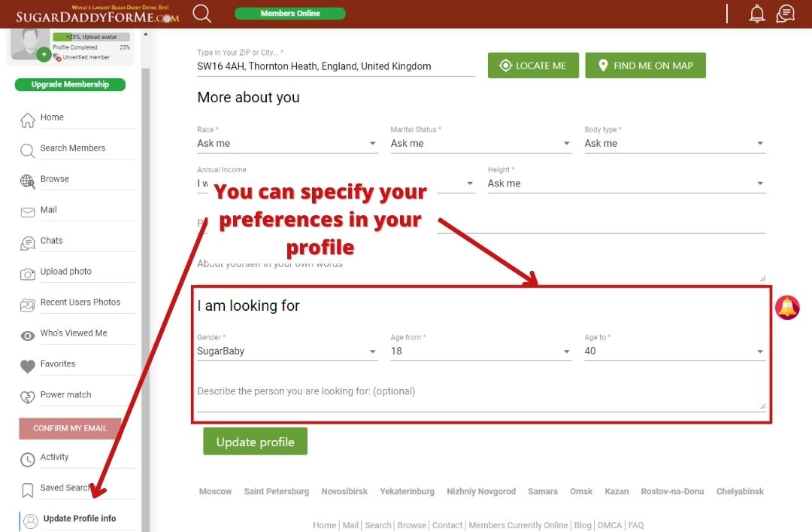
Task: Open the Chats section
Action: coord(52,240)
